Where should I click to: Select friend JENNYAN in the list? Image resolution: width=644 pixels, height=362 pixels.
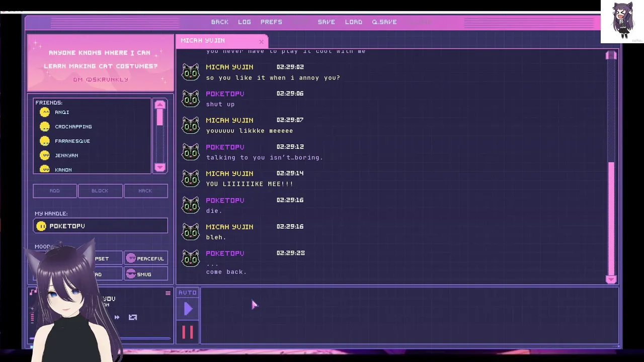[66, 155]
